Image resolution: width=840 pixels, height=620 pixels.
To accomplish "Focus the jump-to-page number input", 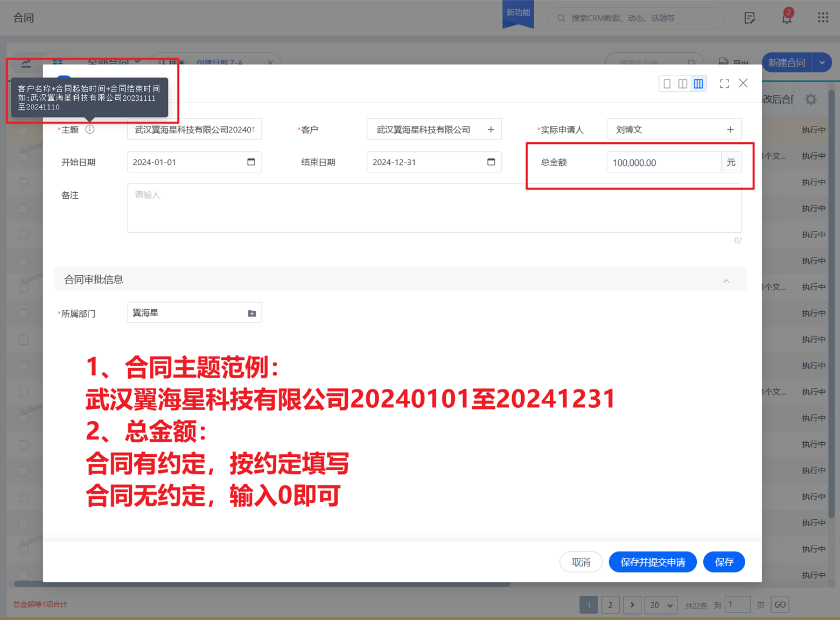I will click(738, 604).
